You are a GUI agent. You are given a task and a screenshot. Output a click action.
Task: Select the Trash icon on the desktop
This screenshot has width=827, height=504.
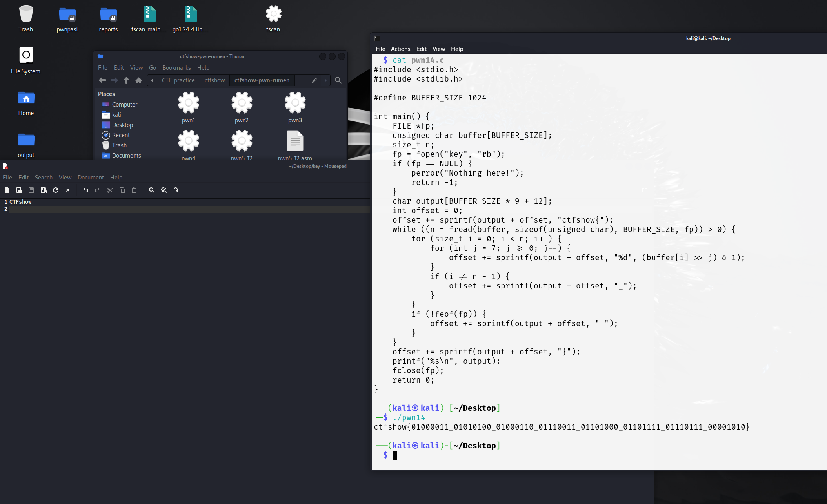[26, 19]
